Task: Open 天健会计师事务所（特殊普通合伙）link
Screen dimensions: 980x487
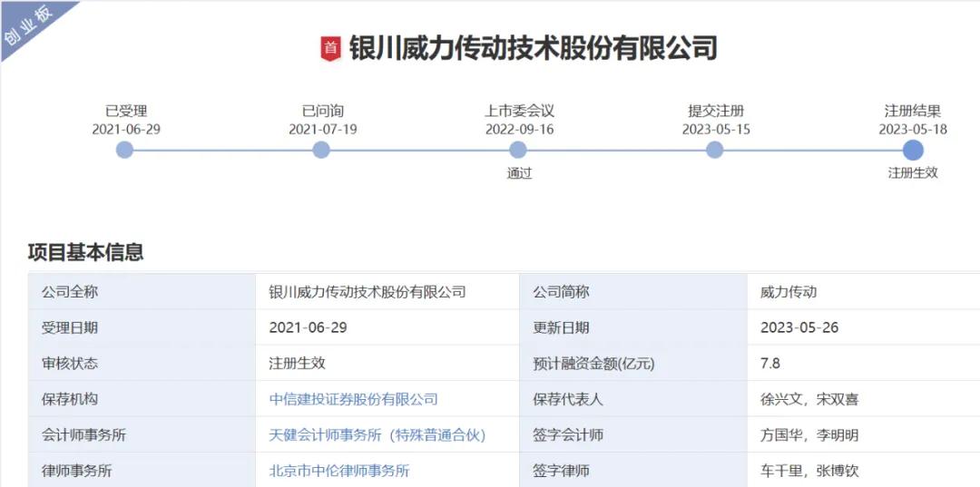Action: [x=377, y=435]
